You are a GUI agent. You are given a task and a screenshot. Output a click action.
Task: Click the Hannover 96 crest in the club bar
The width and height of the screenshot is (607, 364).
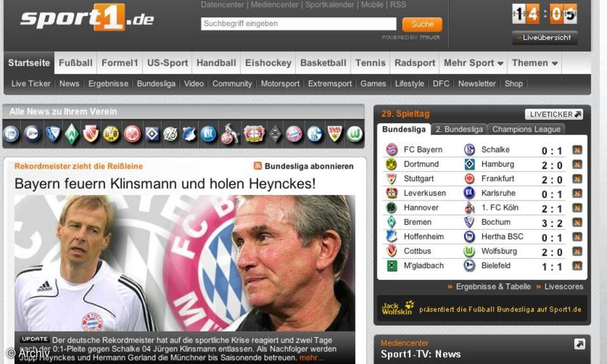(170, 134)
